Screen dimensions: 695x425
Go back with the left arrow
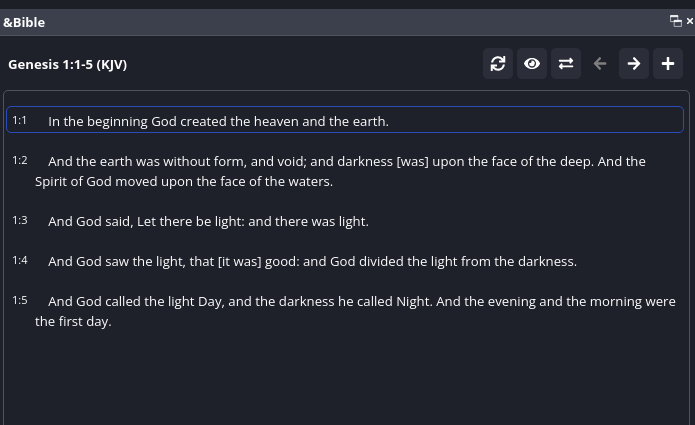coord(600,64)
